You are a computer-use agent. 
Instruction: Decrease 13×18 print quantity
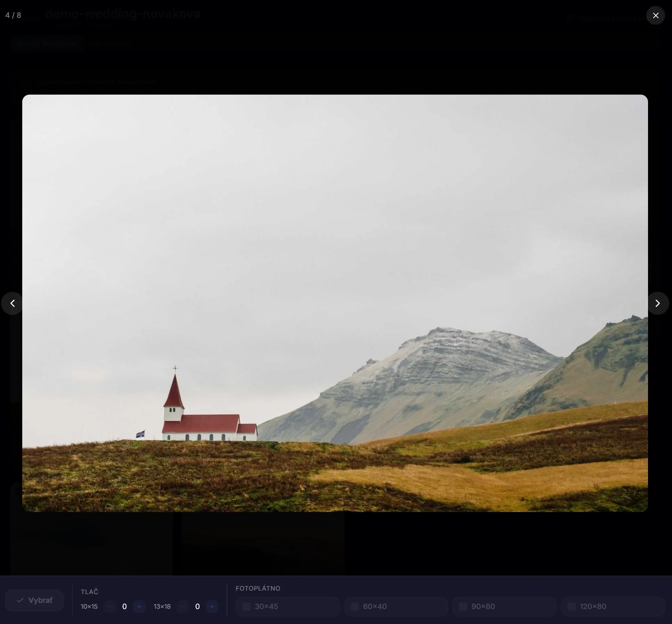tap(183, 607)
